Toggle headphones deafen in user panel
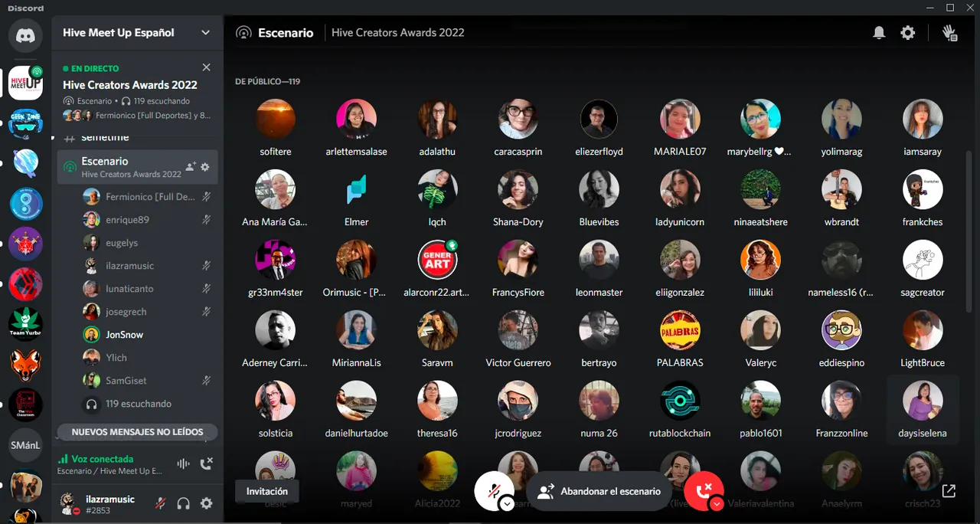The width and height of the screenshot is (980, 524). point(184,503)
